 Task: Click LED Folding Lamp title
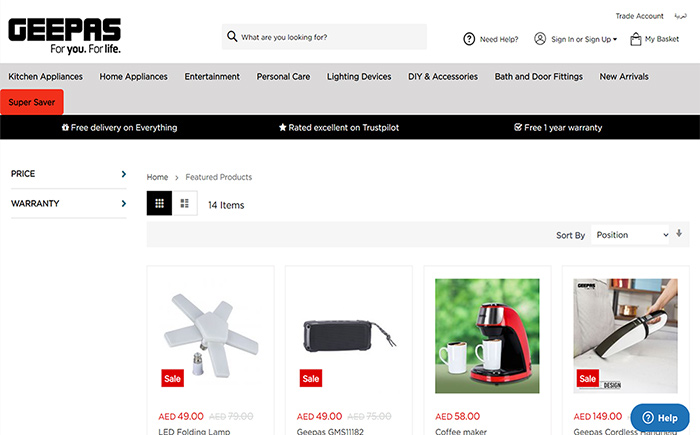pyautogui.click(x=194, y=431)
